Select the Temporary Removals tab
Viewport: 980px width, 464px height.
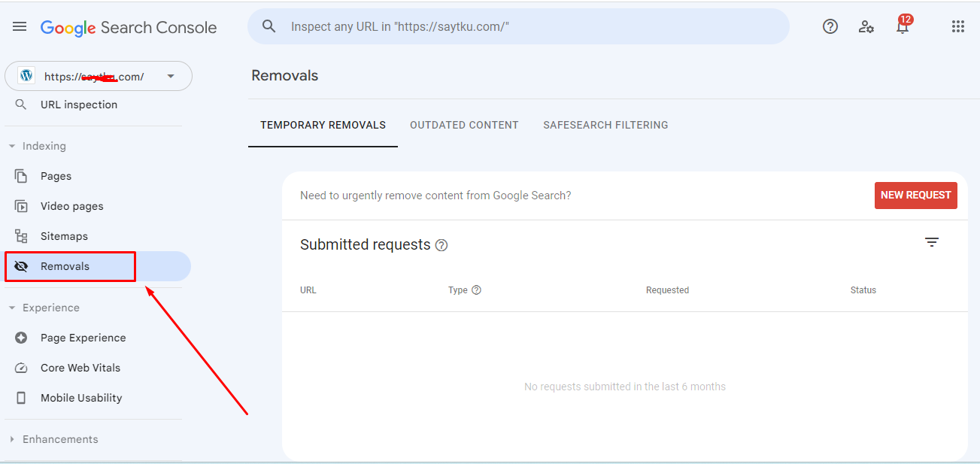coord(323,125)
